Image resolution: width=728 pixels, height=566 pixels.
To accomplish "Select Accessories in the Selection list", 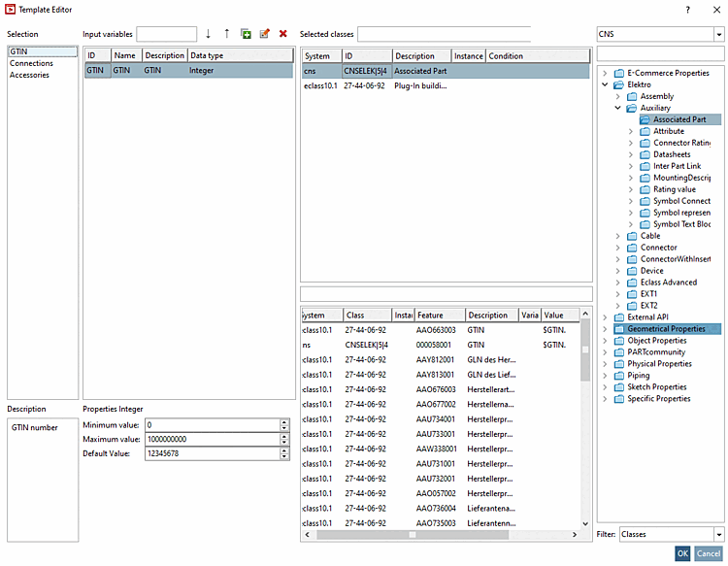I will [30, 75].
